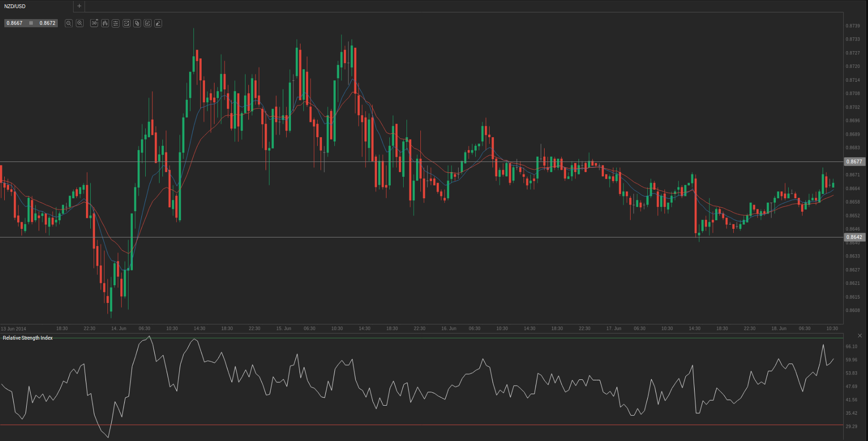This screenshot has width=868, height=441.
Task: Click the 29.29 RSI axis value
Action: [851, 427]
